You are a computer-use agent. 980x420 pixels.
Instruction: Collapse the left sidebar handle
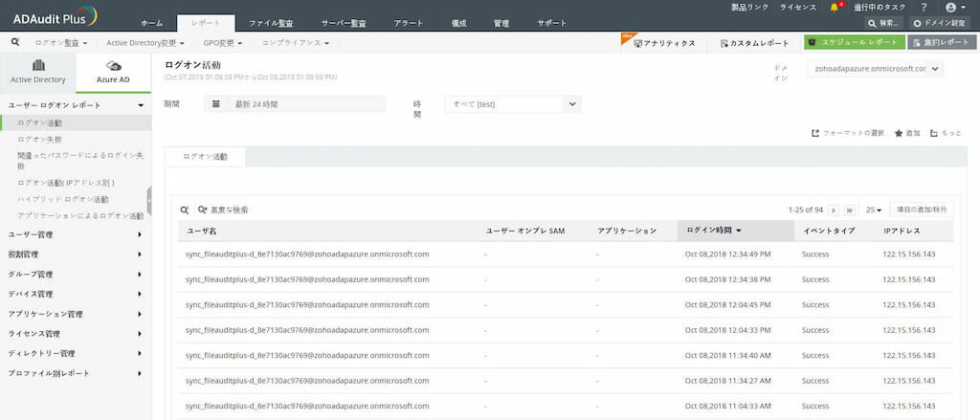tap(148, 201)
